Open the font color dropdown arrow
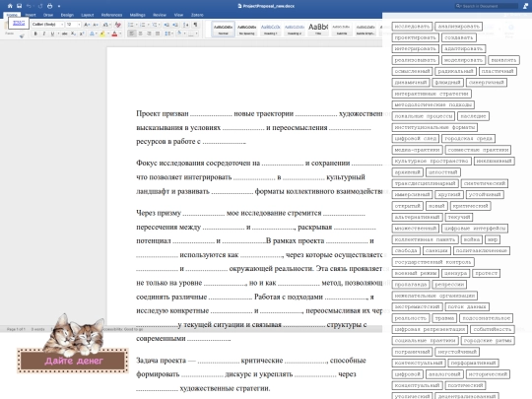The image size is (532, 399). pos(120,33)
